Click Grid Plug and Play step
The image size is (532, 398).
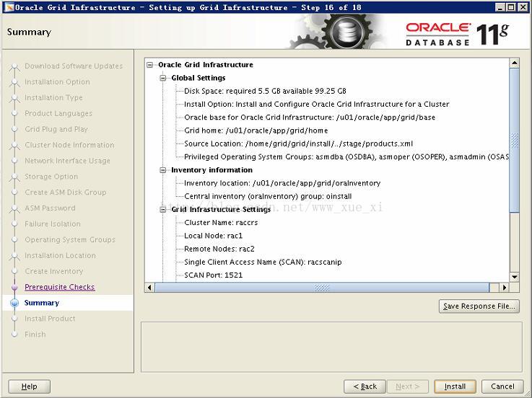[x=56, y=129]
